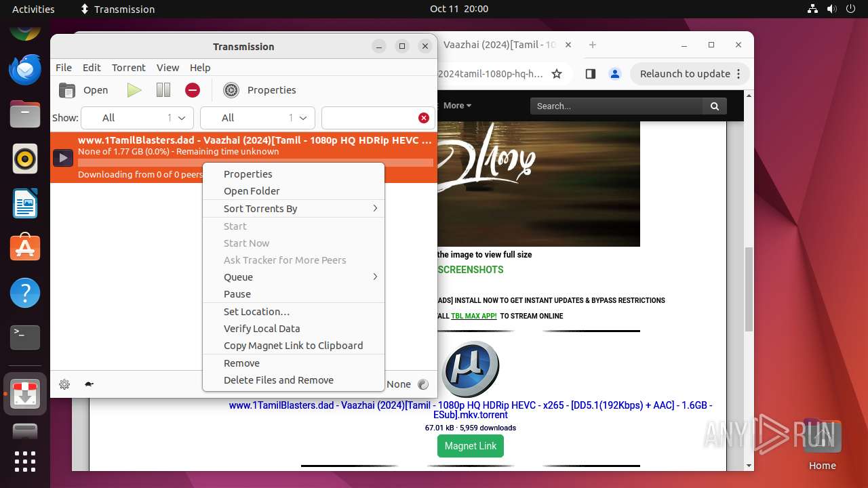Expand the second All tracker filter dropdown
The height and width of the screenshot is (488, 868).
[x=258, y=118]
